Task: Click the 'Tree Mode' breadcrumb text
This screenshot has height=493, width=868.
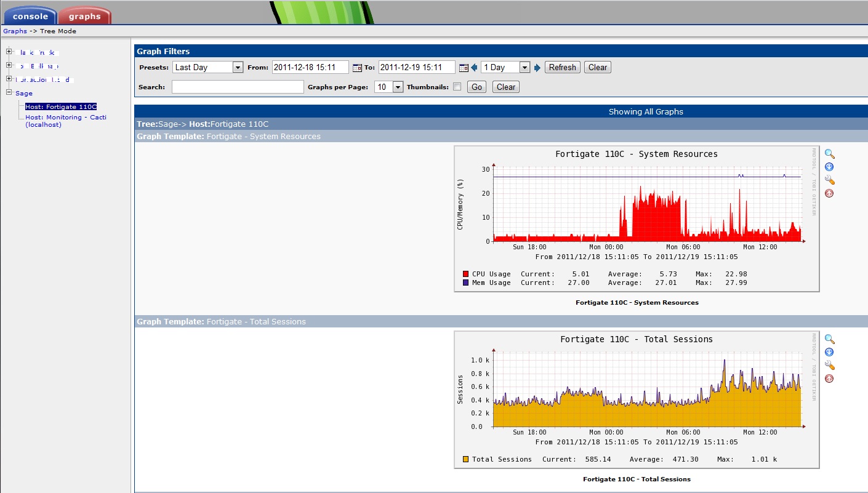Action: [58, 31]
